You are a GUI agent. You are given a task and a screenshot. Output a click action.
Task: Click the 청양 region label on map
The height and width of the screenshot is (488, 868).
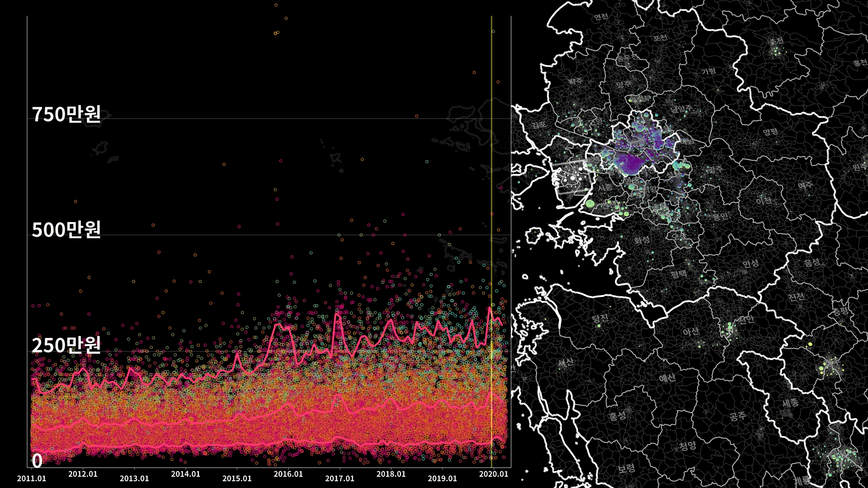[x=688, y=446]
